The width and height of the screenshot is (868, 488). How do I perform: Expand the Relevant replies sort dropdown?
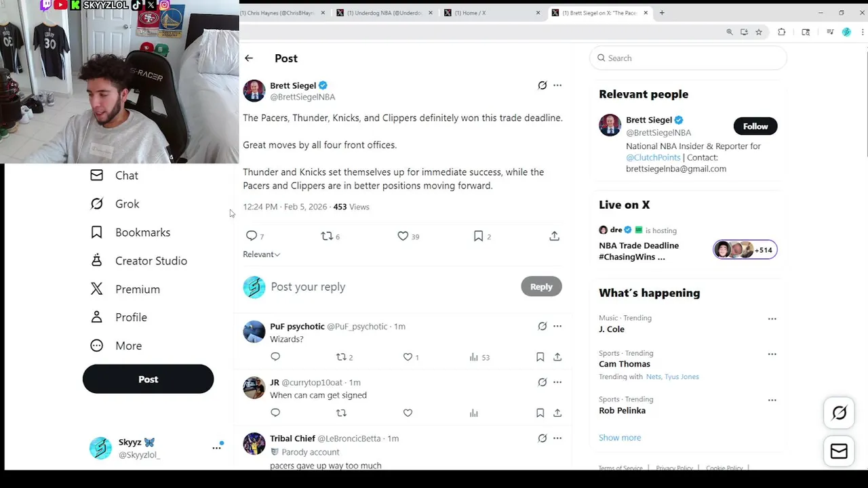[262, 254]
